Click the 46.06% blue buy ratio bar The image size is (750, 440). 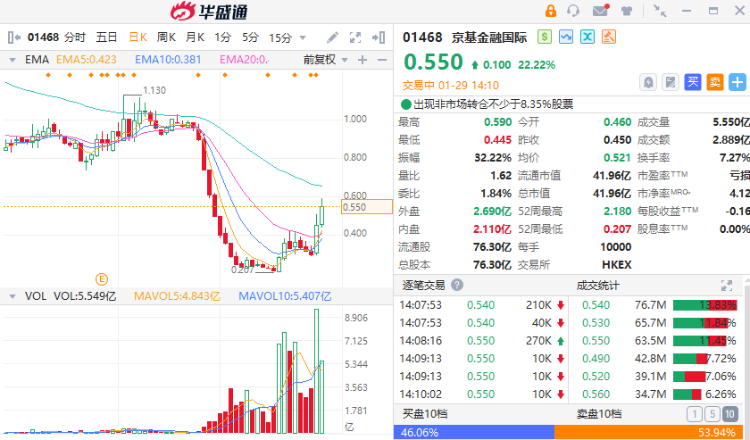474,432
